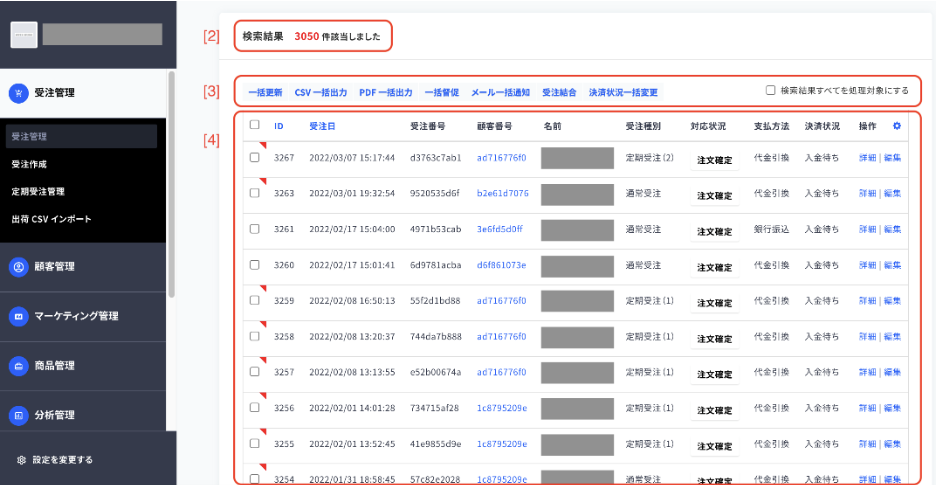Click the 受注結合 link
The width and height of the screenshot is (942, 492).
pyautogui.click(x=559, y=93)
